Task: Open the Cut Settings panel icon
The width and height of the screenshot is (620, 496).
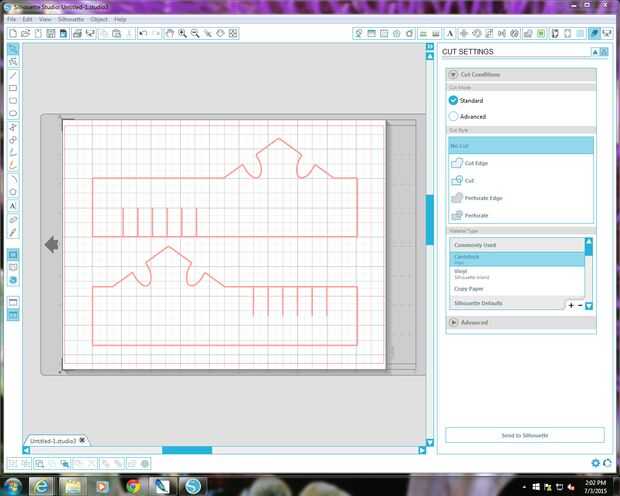Action: (x=594, y=34)
